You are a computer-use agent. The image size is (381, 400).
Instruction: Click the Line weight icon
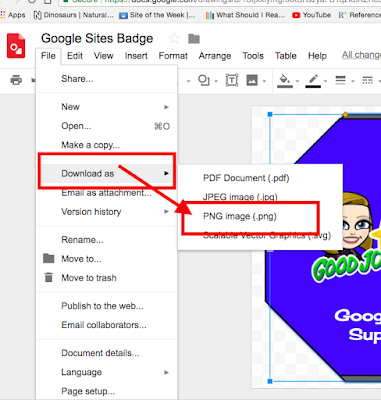[x=340, y=80]
